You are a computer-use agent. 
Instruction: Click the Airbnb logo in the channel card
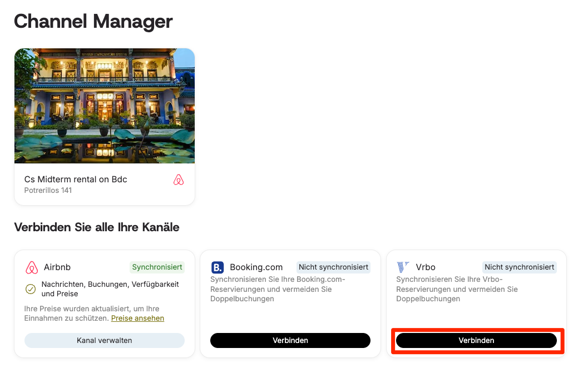32,267
